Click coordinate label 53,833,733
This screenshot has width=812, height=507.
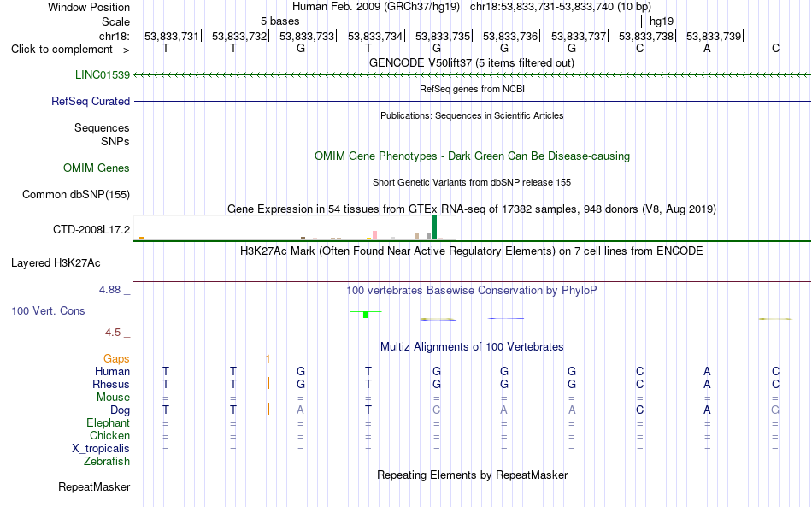pos(307,36)
